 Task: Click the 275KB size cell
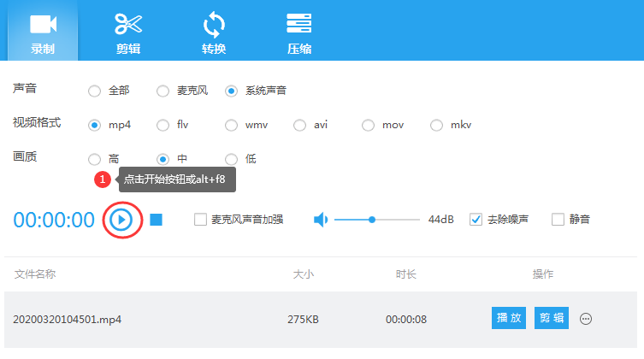[x=303, y=319]
